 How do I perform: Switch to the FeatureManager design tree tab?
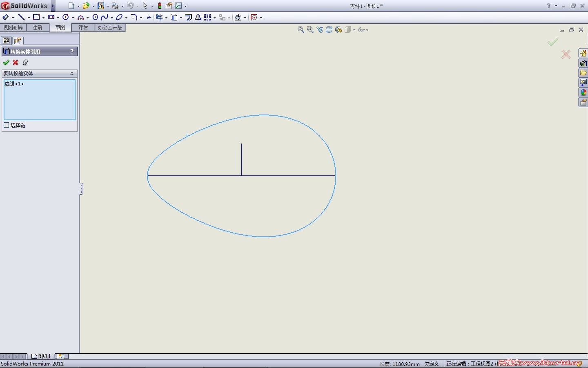[x=6, y=40]
